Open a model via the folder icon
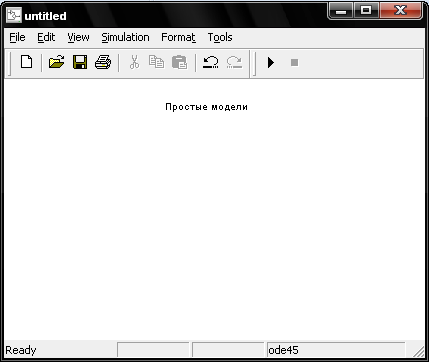This screenshot has width=429, height=362. 56,62
